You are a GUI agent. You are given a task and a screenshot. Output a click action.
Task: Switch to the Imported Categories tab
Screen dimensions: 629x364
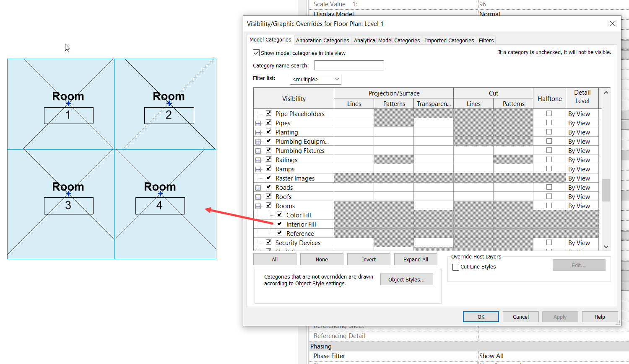449,40
